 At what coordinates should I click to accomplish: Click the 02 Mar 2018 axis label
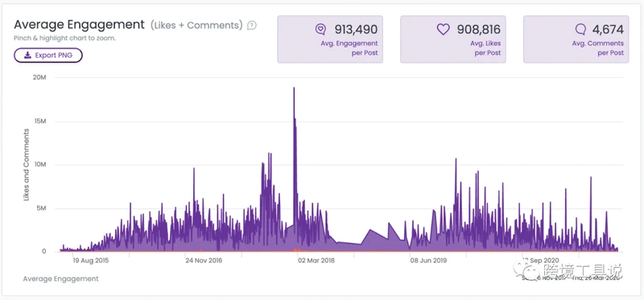(316, 261)
